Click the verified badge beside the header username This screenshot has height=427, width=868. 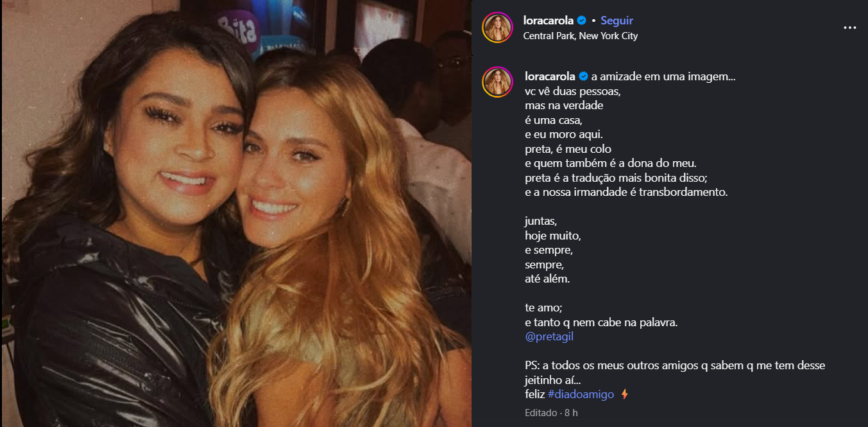581,21
